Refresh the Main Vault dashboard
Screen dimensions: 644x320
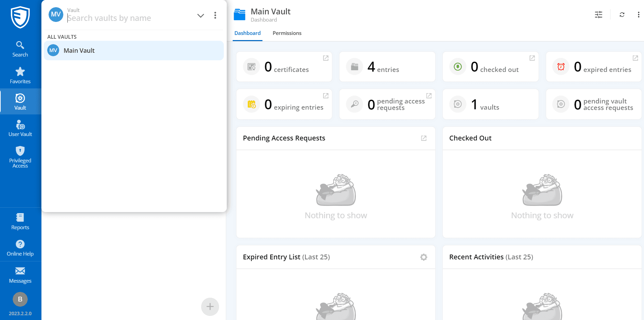(622, 15)
